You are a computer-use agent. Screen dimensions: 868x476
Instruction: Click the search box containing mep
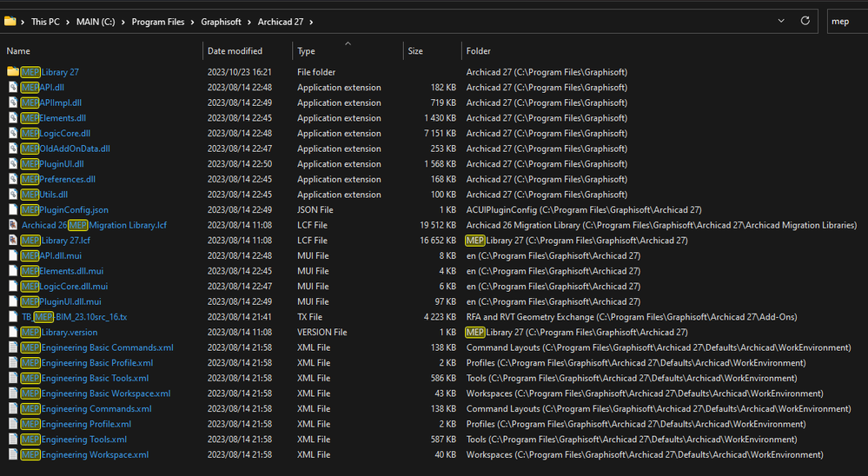(x=843, y=21)
